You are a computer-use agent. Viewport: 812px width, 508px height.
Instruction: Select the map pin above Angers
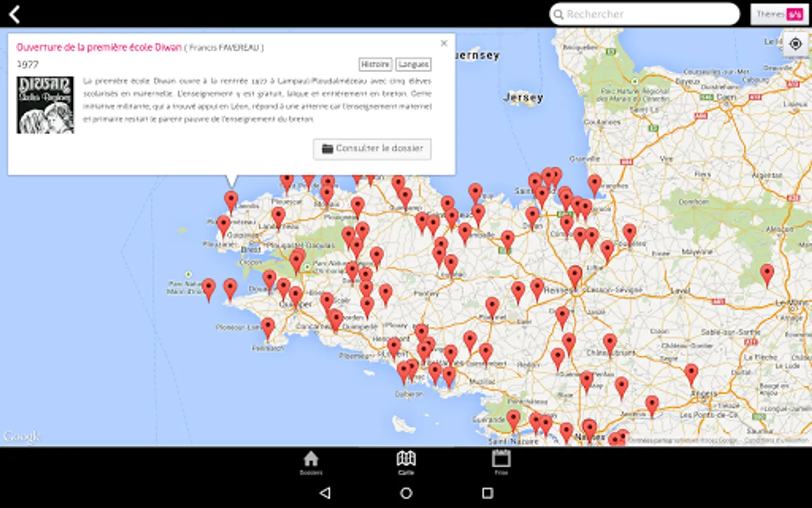[x=691, y=375]
